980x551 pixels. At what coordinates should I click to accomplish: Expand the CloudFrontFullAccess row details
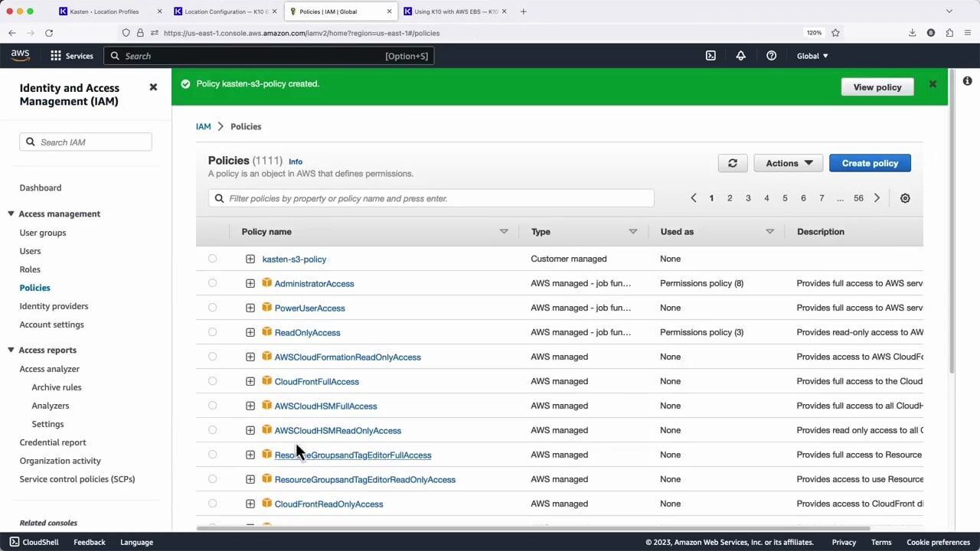point(250,381)
